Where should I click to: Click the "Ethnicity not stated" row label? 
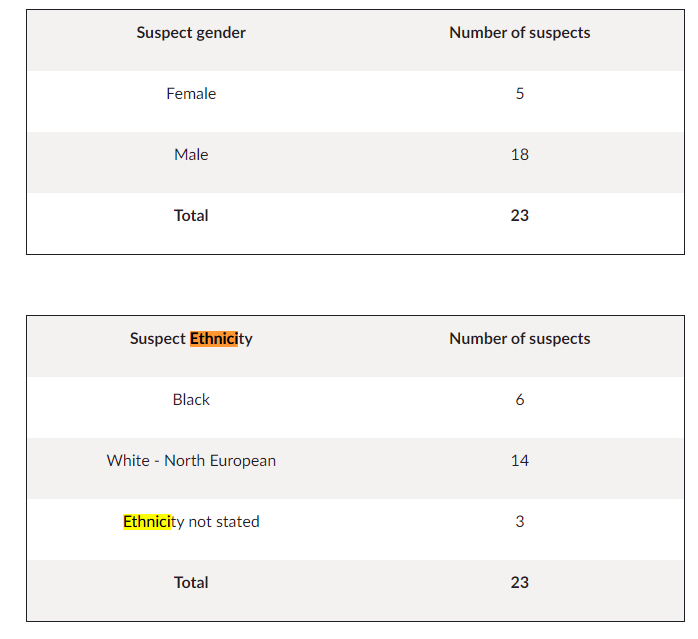click(191, 522)
